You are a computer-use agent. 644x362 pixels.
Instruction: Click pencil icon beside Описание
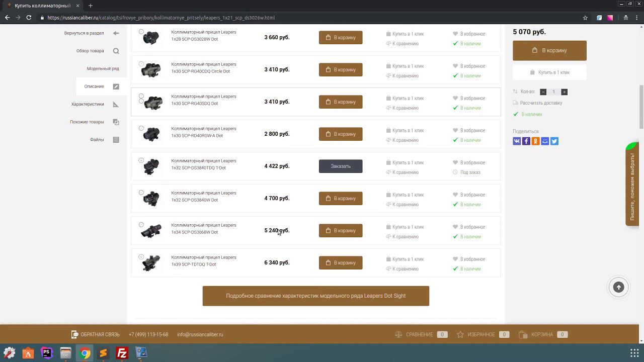pyautogui.click(x=116, y=86)
